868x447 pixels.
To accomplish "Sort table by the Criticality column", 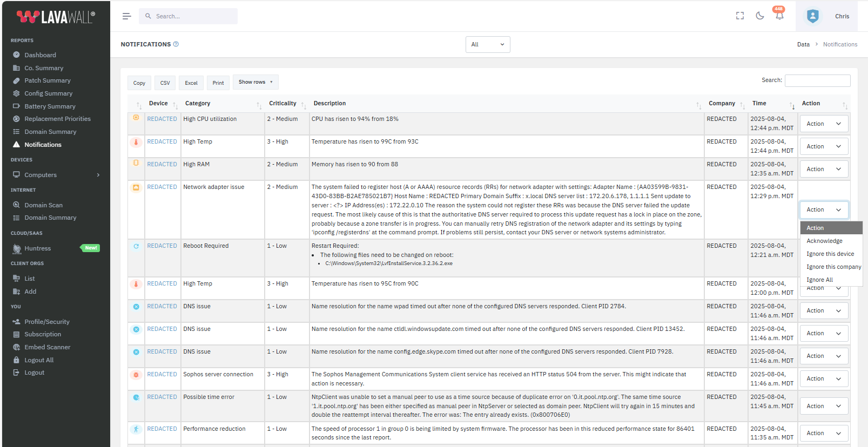I will [x=283, y=103].
